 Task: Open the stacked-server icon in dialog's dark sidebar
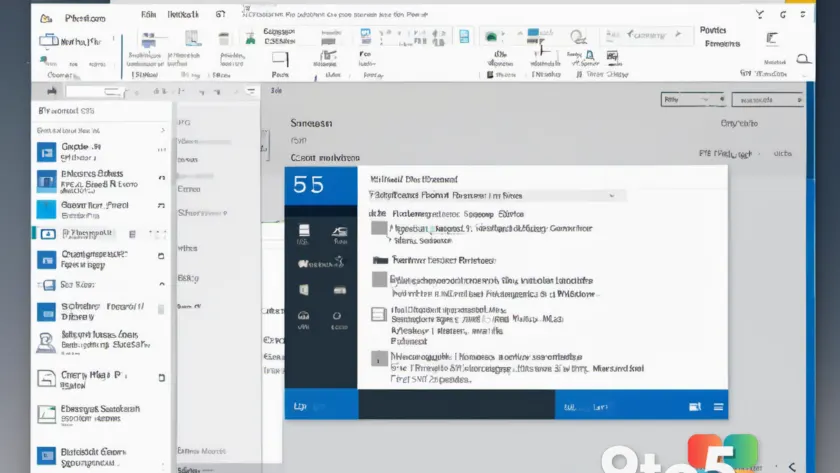[x=304, y=231]
